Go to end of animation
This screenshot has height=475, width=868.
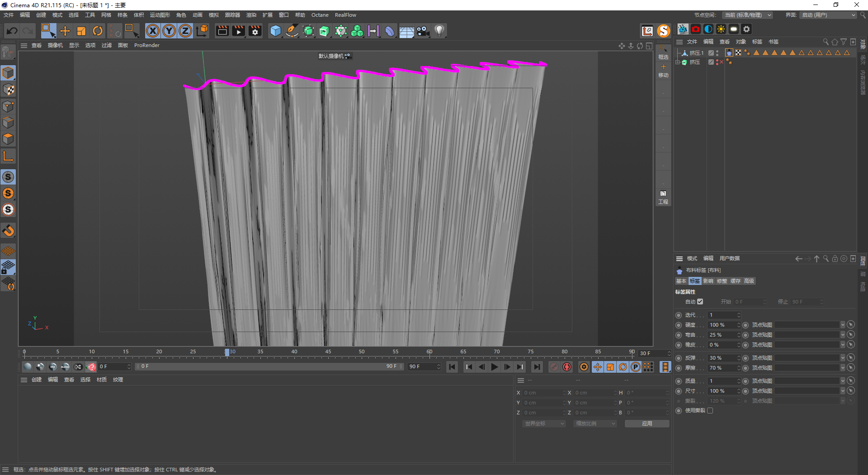click(x=537, y=367)
